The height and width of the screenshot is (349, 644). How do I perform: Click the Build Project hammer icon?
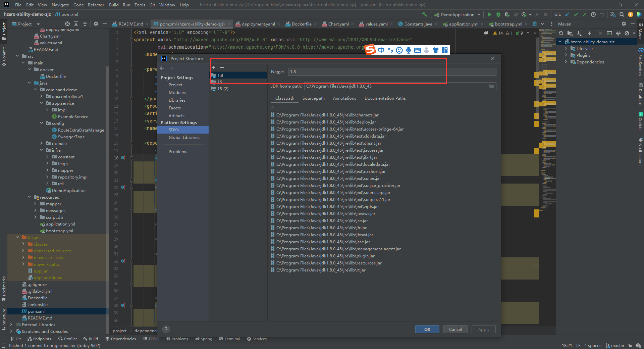pyautogui.click(x=424, y=14)
